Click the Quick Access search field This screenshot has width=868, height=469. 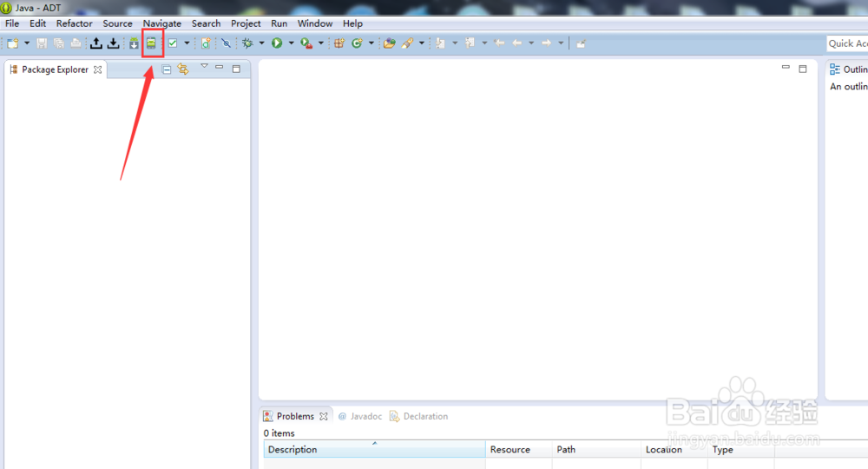click(x=847, y=43)
